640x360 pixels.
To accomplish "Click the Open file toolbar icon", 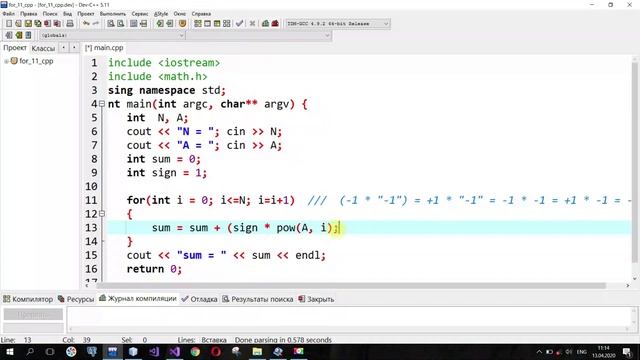I will tap(18, 24).
